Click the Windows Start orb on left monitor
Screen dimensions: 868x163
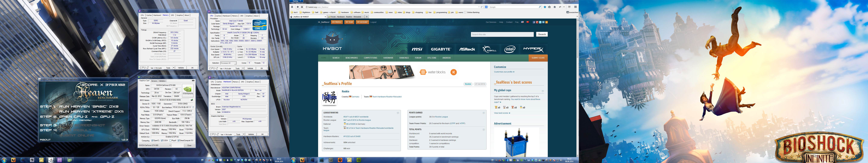pos(4,160)
